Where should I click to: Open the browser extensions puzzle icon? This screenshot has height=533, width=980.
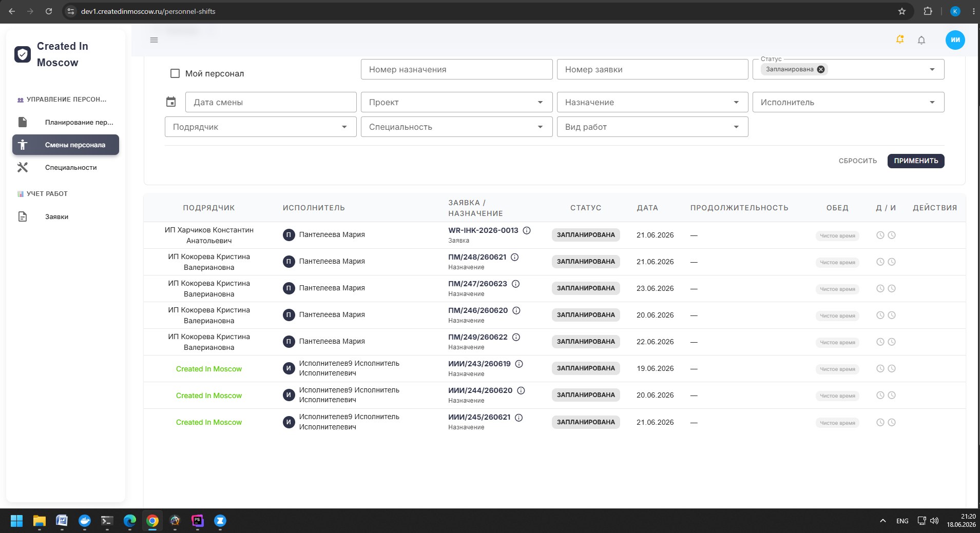point(928,11)
